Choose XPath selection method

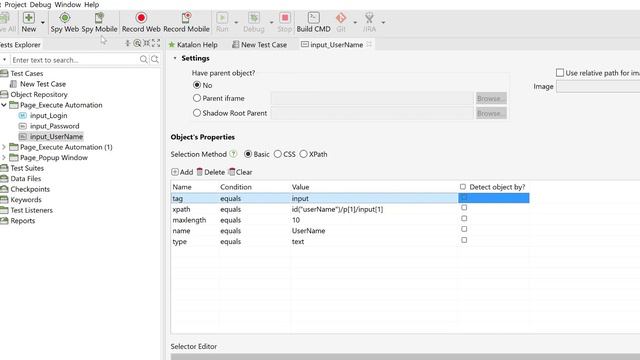[303, 154]
